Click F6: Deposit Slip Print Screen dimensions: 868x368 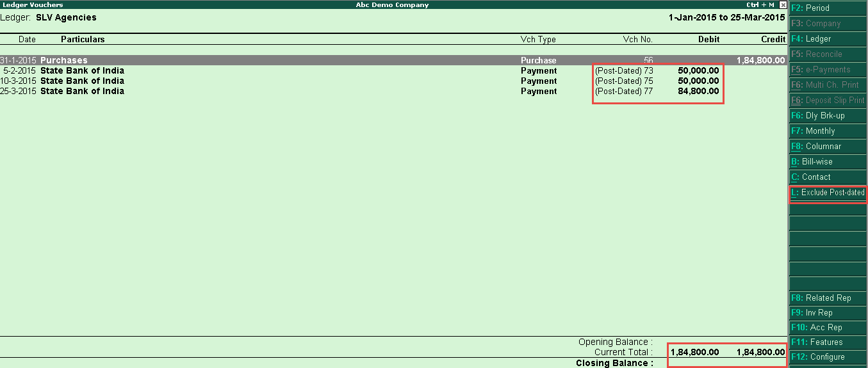(x=828, y=100)
